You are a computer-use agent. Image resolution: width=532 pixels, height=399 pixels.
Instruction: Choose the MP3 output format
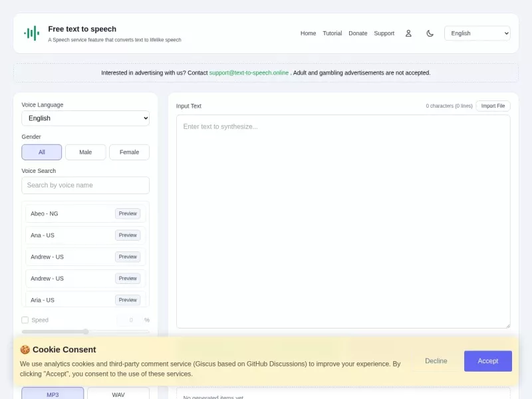coord(53,394)
